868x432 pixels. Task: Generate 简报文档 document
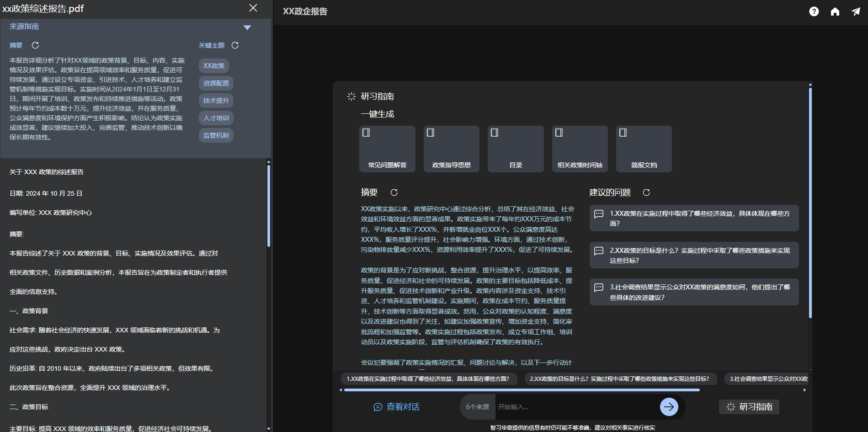click(644, 149)
